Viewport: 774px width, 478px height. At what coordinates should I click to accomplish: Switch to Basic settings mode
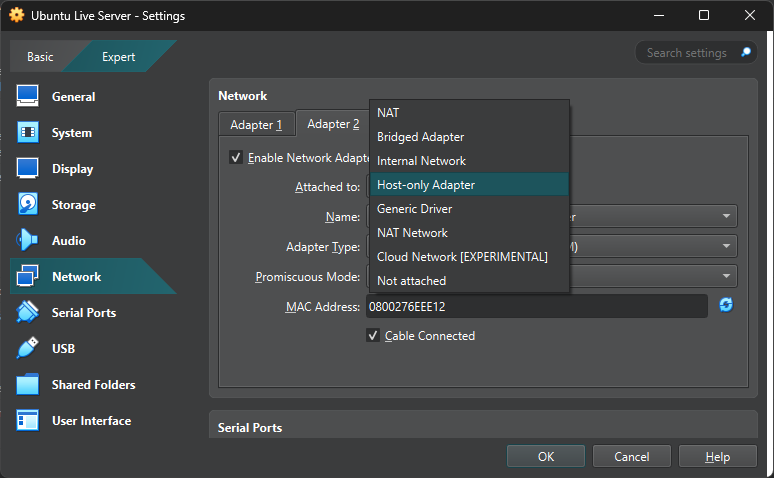tap(40, 57)
